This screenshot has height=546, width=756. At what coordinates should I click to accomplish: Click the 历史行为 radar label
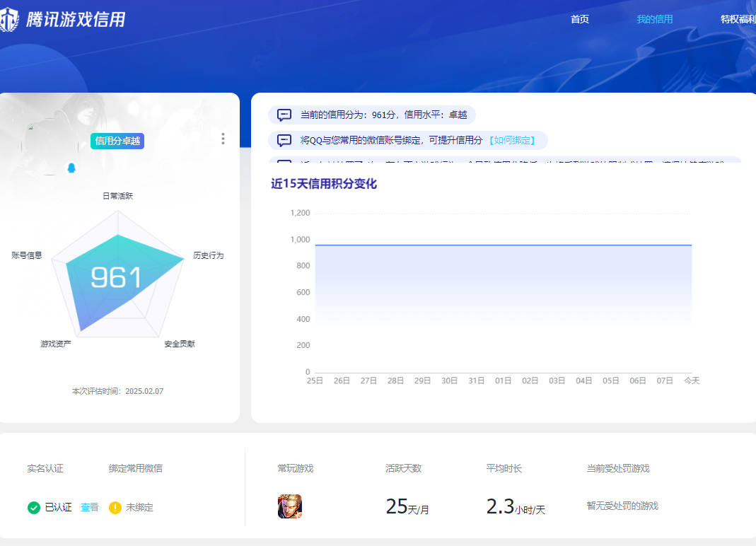tap(209, 255)
